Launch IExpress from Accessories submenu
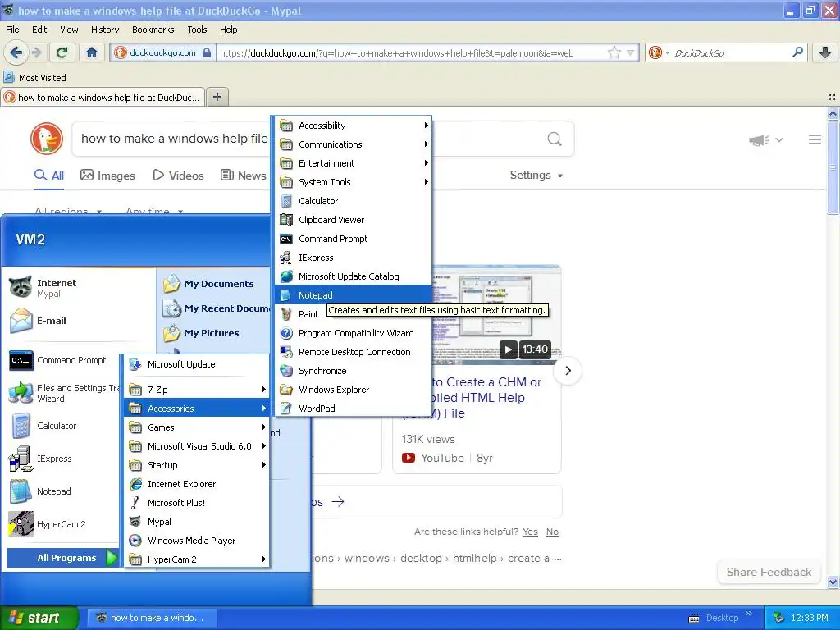Image resolution: width=840 pixels, height=630 pixels. (354, 257)
